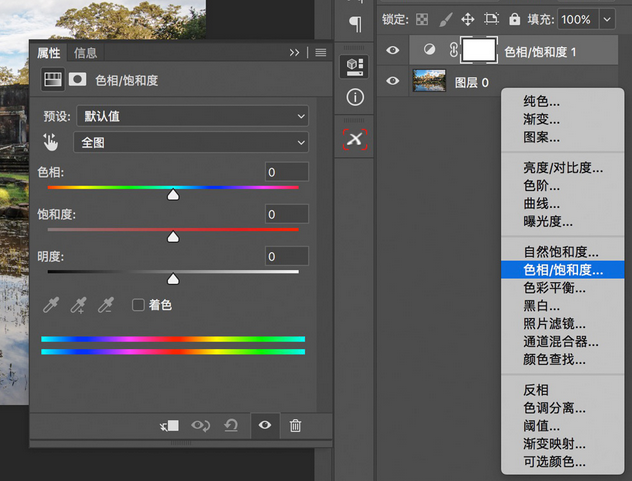Click the 饱和度 slider handle
This screenshot has height=481, width=632.
click(x=173, y=237)
